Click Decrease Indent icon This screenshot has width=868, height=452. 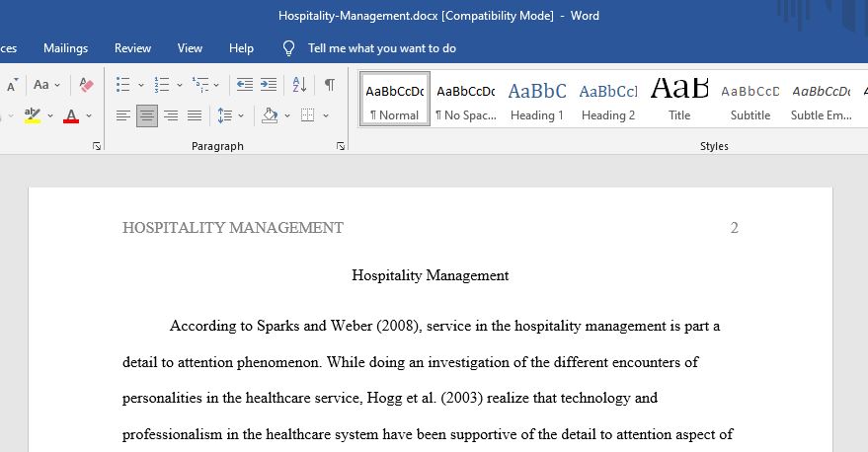244,85
